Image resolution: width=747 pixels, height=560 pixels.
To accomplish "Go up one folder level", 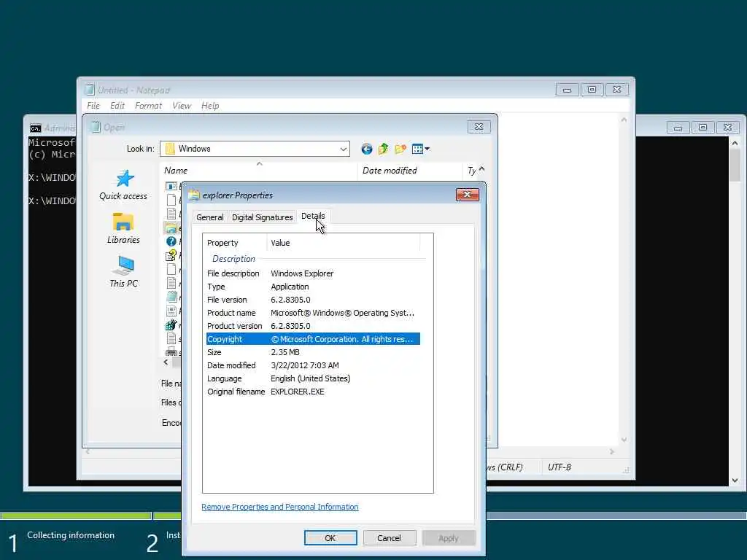I will tap(383, 149).
